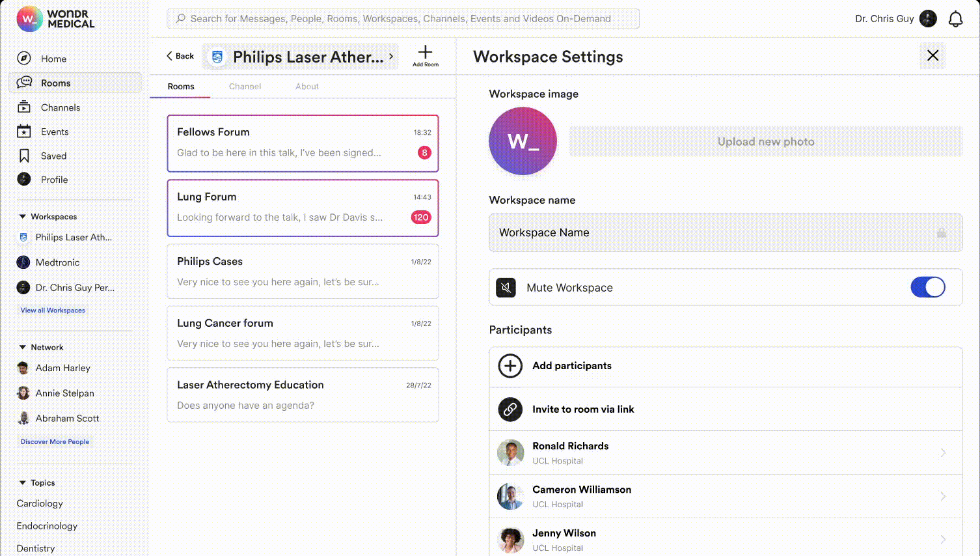Open Events in the sidebar
The width and height of the screenshot is (980, 556).
click(x=55, y=132)
